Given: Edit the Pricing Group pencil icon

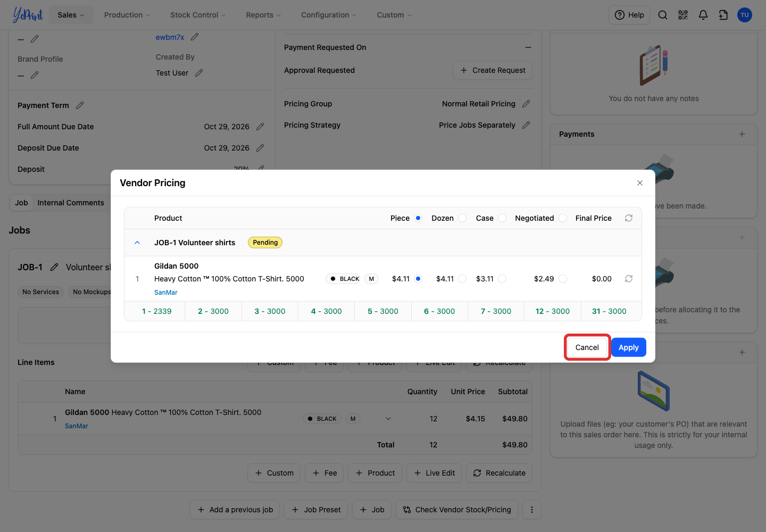Looking at the screenshot, I should tap(526, 104).
